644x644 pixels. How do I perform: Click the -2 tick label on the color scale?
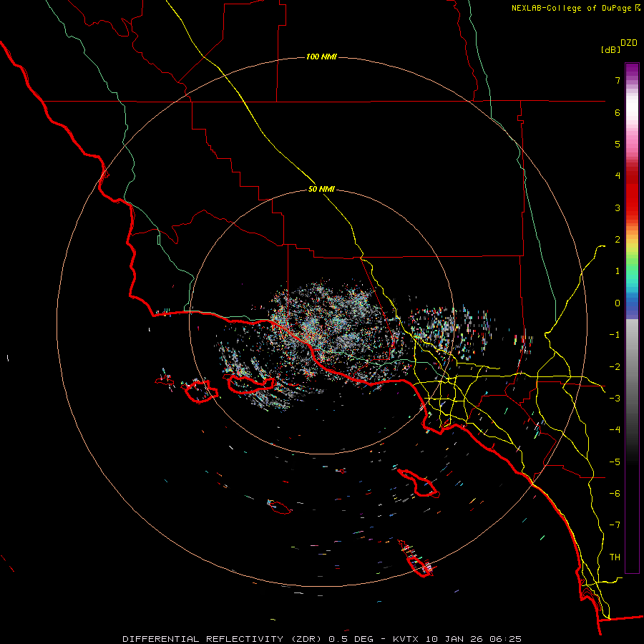(x=615, y=366)
